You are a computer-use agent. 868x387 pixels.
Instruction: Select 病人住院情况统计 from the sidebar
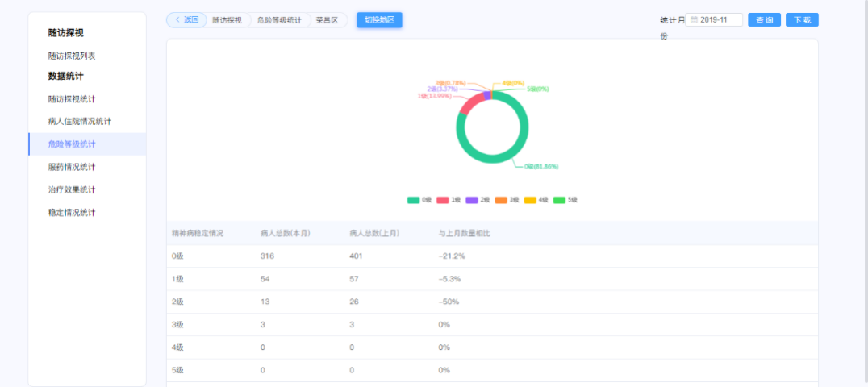(79, 122)
